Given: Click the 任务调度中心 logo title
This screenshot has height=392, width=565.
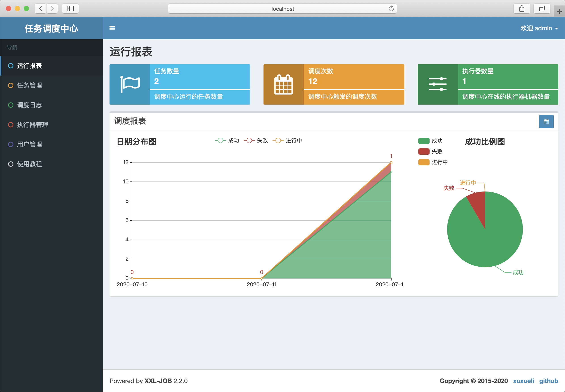Looking at the screenshot, I should pos(51,28).
